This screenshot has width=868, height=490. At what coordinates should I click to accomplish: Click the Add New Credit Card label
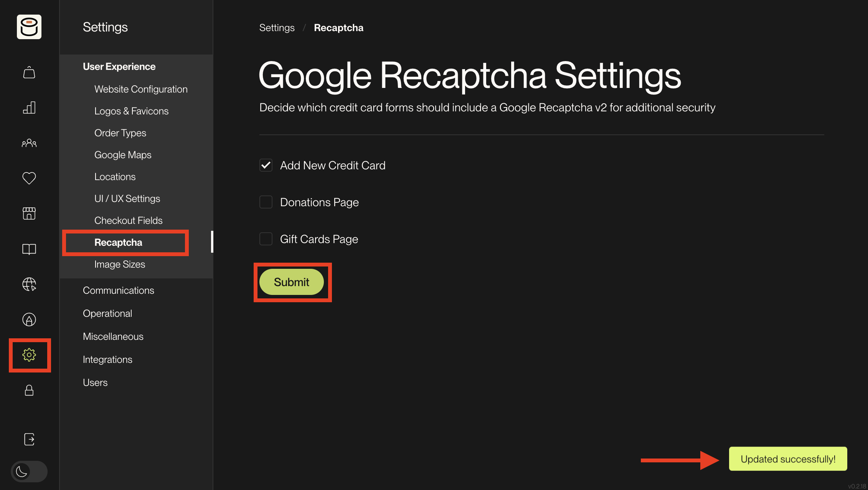click(x=333, y=165)
